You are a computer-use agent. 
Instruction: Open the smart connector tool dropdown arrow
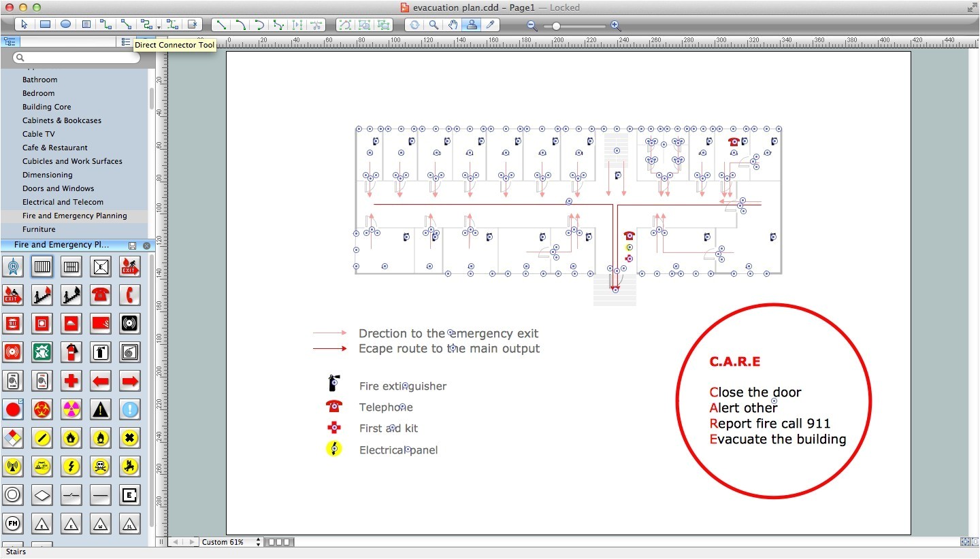[159, 27]
